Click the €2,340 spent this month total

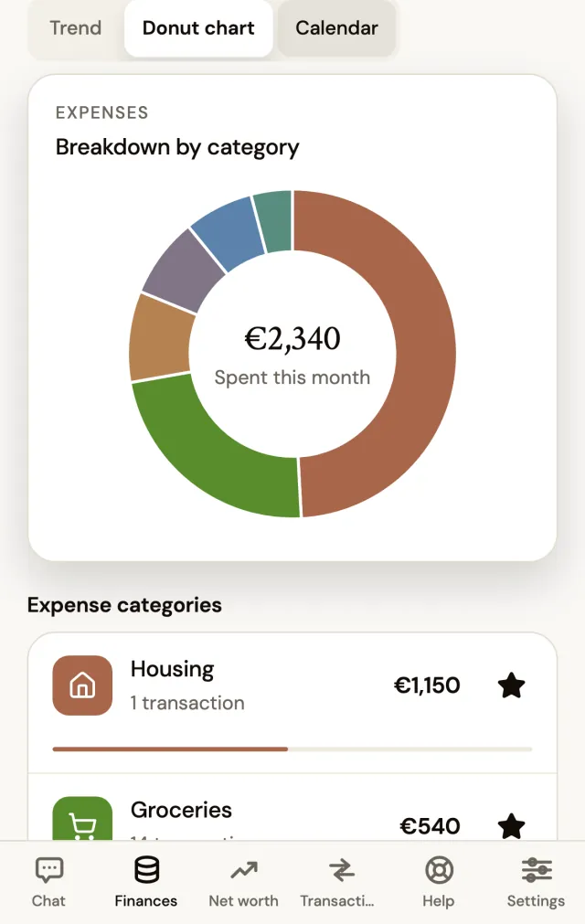[292, 338]
